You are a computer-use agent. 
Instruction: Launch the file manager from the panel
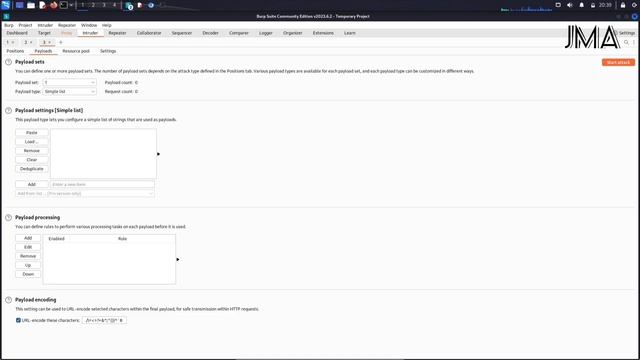point(31,5)
